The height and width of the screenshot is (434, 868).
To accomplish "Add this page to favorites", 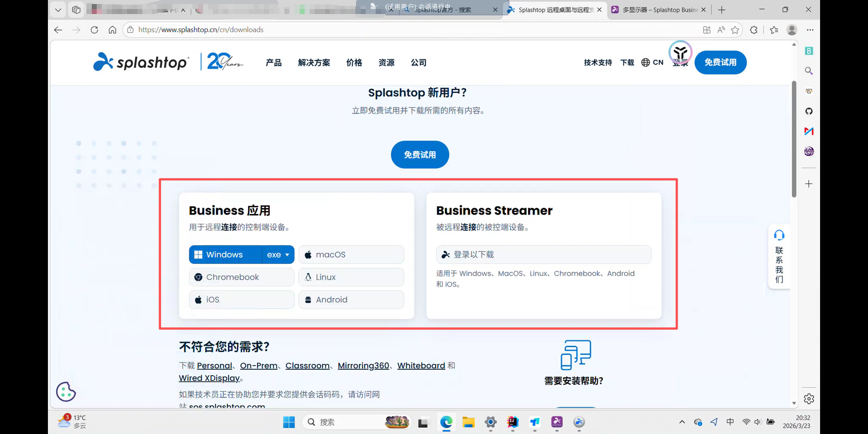I will pyautogui.click(x=735, y=30).
